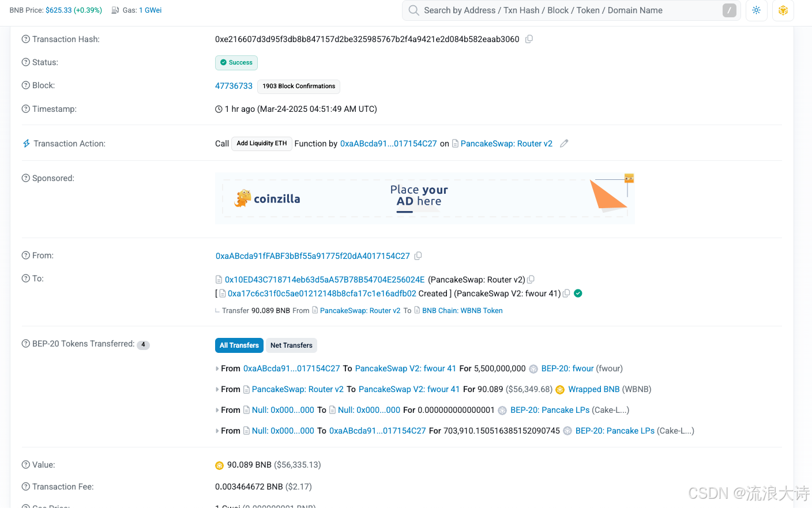Open 0xaABcda91...017154C27 recipient in the 703,910 LP row
The height and width of the screenshot is (508, 812).
(x=378, y=431)
